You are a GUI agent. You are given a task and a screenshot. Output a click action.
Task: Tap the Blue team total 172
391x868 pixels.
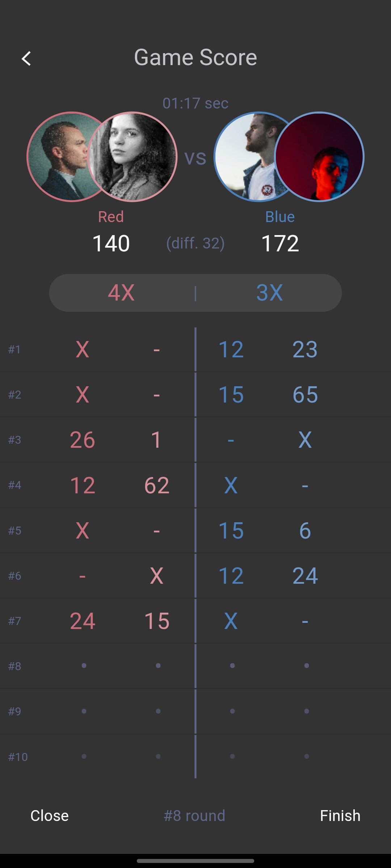click(280, 243)
